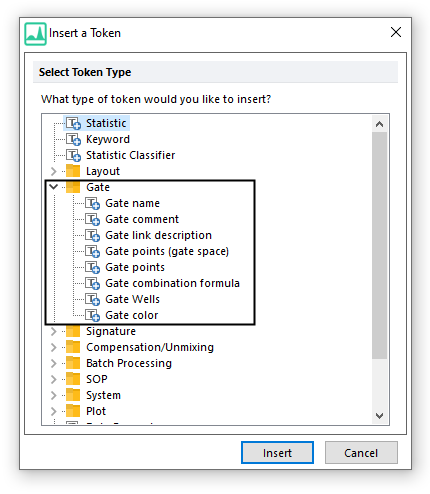Click the Gate points (gate space) token icon
Screen dimensions: 430x494
[92, 251]
